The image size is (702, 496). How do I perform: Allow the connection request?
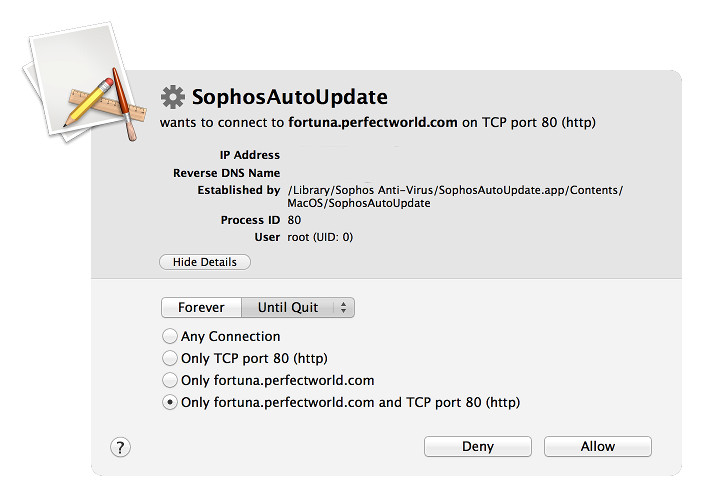(x=598, y=446)
